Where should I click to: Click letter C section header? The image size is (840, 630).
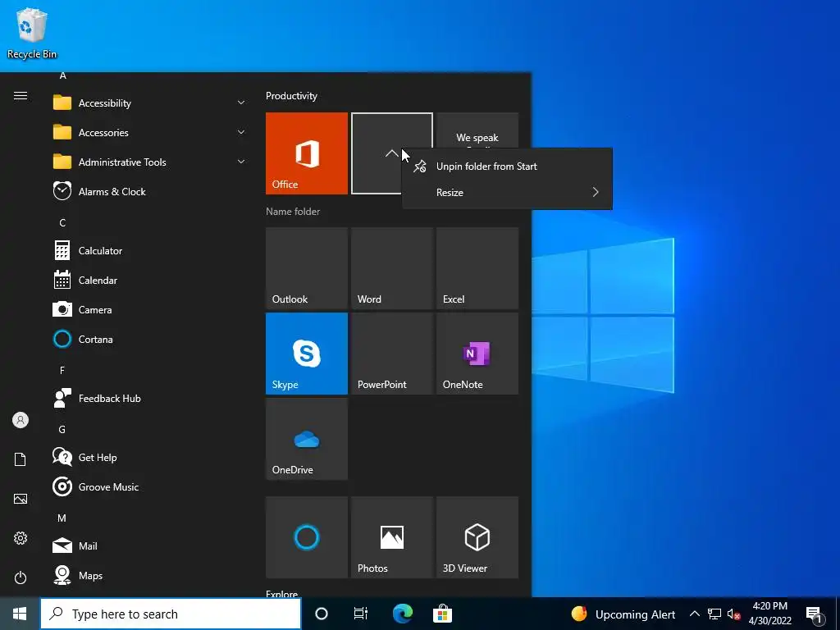point(62,222)
